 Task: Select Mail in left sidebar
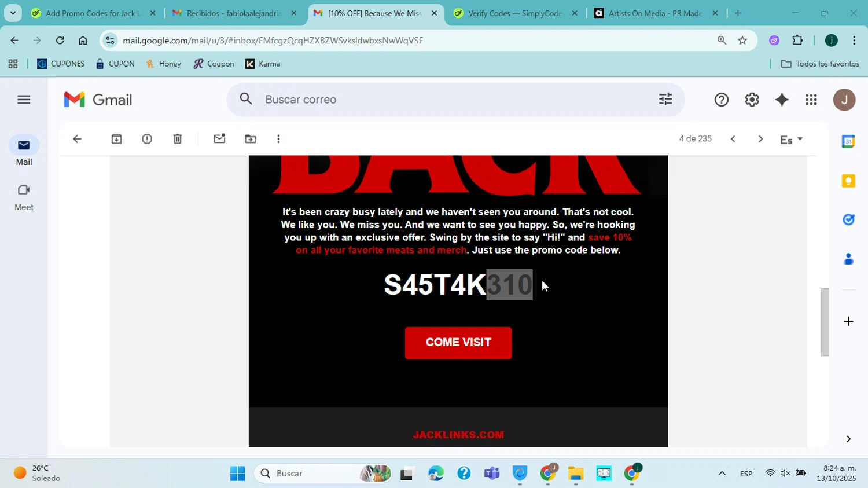[24, 151]
